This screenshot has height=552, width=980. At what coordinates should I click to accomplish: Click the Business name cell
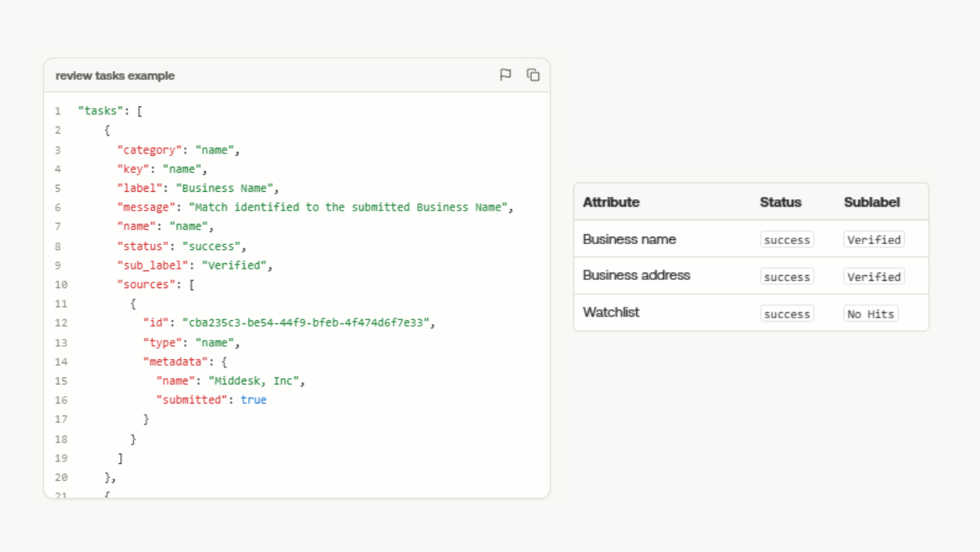click(630, 239)
